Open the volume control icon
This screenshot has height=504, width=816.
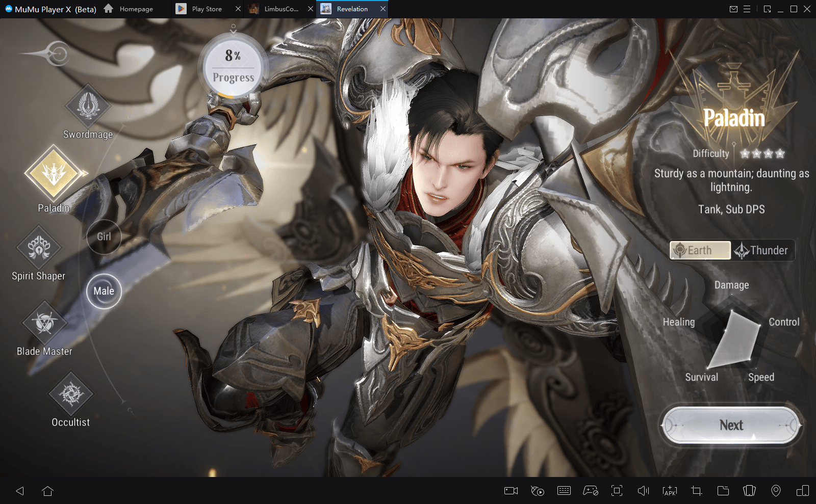(x=644, y=491)
